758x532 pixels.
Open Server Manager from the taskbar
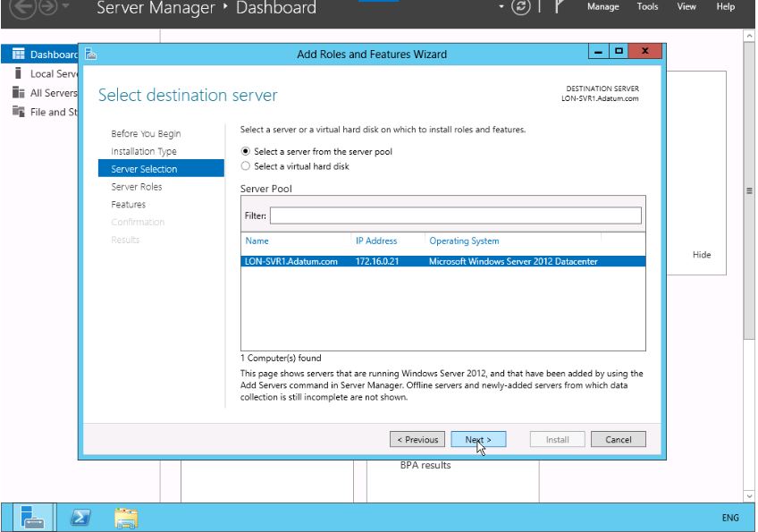tap(31, 517)
